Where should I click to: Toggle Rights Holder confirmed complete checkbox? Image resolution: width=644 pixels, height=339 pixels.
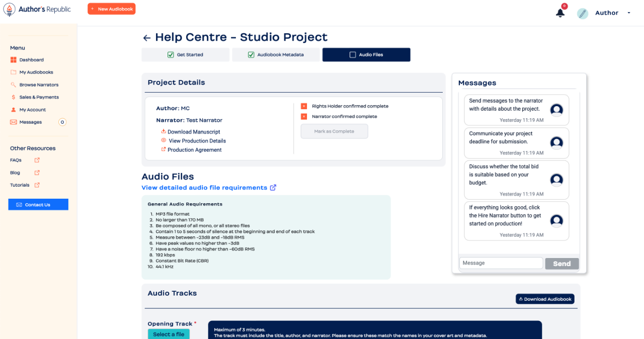(304, 106)
